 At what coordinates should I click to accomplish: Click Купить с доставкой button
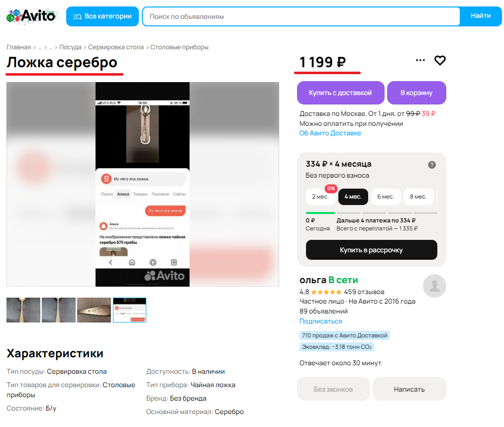tap(340, 93)
